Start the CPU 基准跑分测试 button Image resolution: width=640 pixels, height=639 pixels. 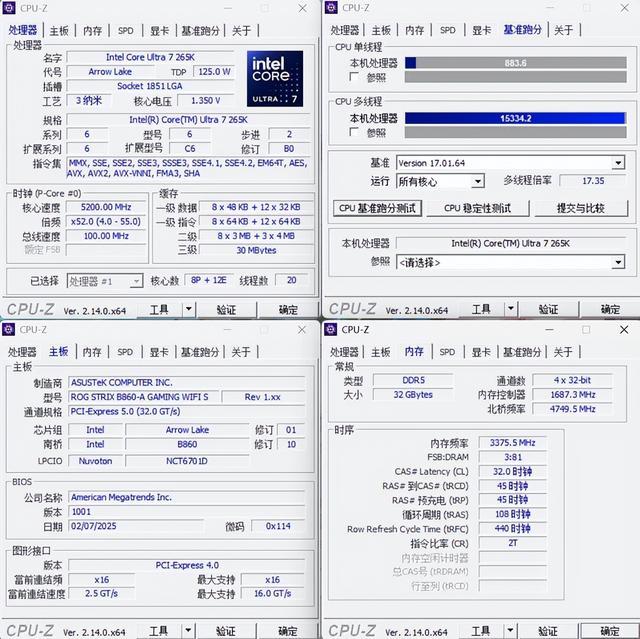[377, 208]
